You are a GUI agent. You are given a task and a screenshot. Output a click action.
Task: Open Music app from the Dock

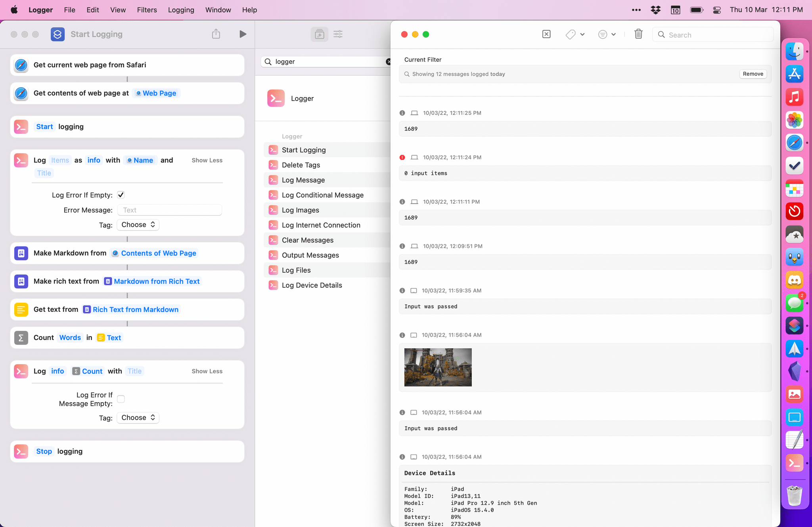point(795,97)
